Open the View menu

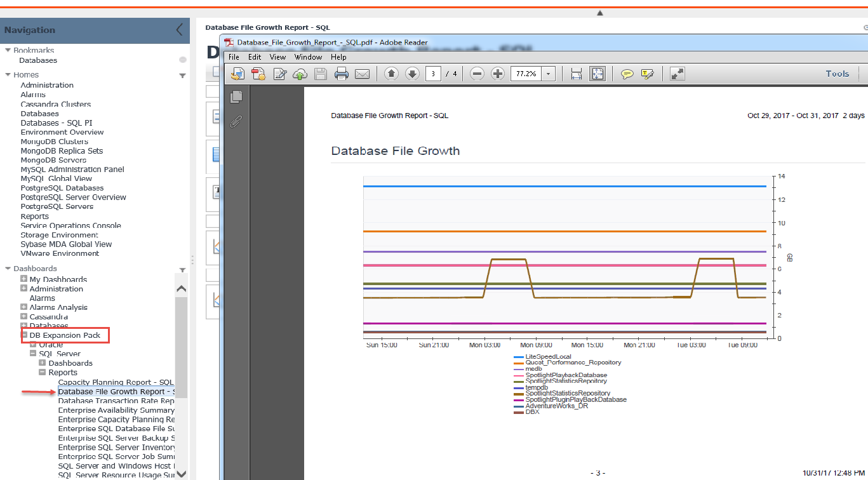[277, 57]
